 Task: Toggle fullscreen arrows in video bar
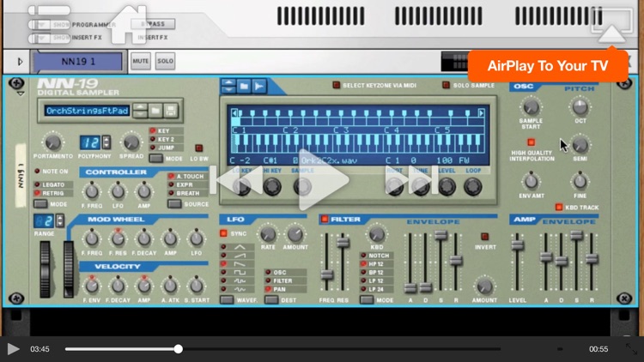(631, 349)
